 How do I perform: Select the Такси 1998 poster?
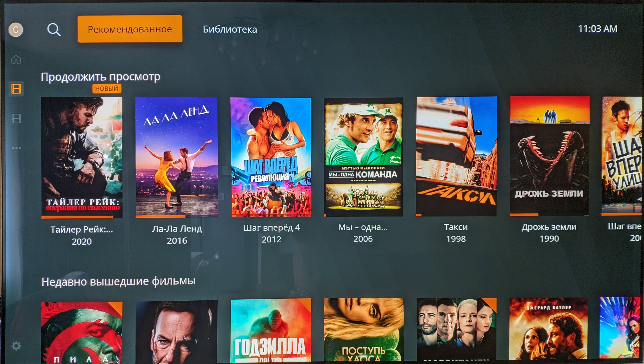456,157
